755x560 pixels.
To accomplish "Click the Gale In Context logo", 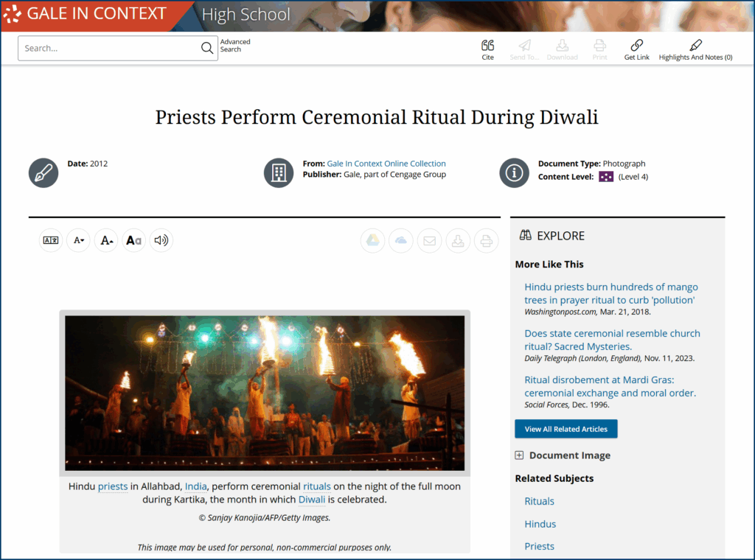I will [85, 13].
